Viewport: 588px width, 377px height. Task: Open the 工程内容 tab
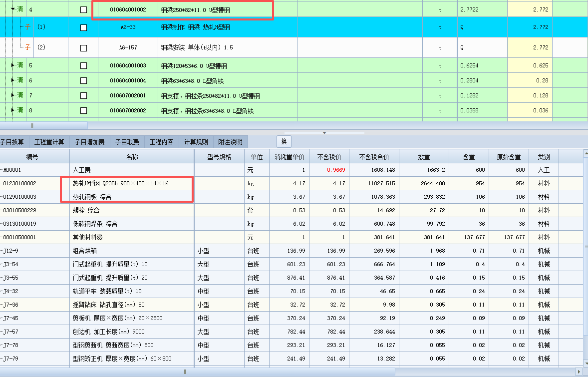(x=162, y=142)
